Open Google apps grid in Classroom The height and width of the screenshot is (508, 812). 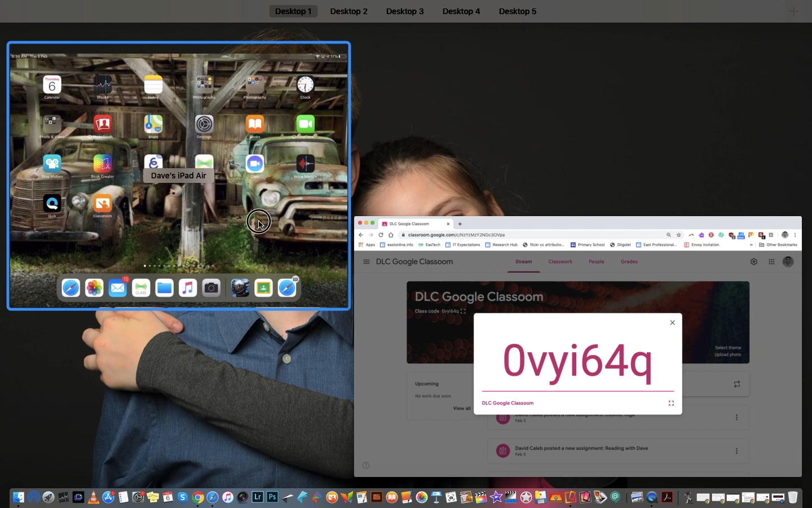pos(771,262)
